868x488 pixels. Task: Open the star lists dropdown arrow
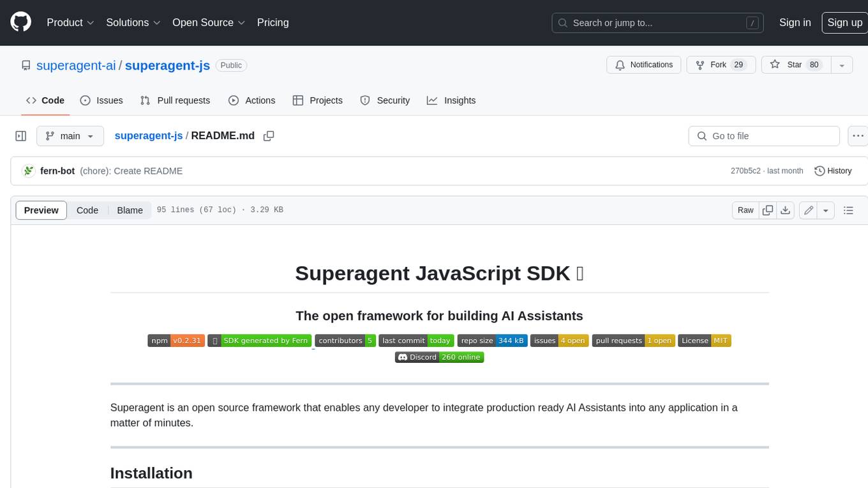tap(842, 65)
